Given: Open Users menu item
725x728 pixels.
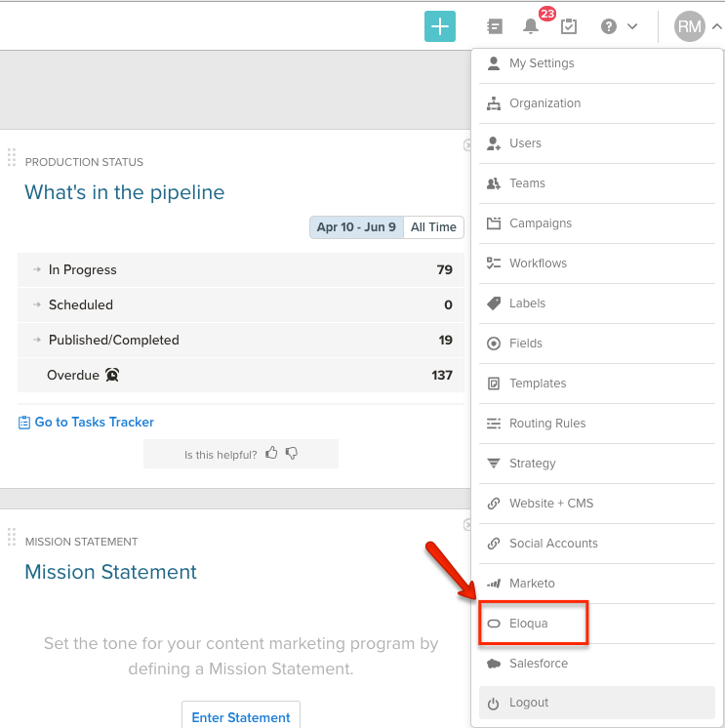Looking at the screenshot, I should click(x=597, y=143).
